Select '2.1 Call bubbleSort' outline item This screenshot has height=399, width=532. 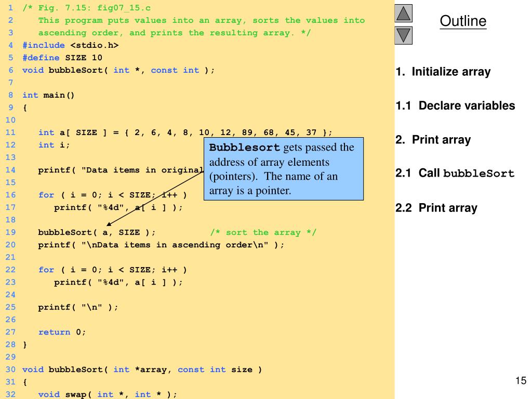pos(455,173)
